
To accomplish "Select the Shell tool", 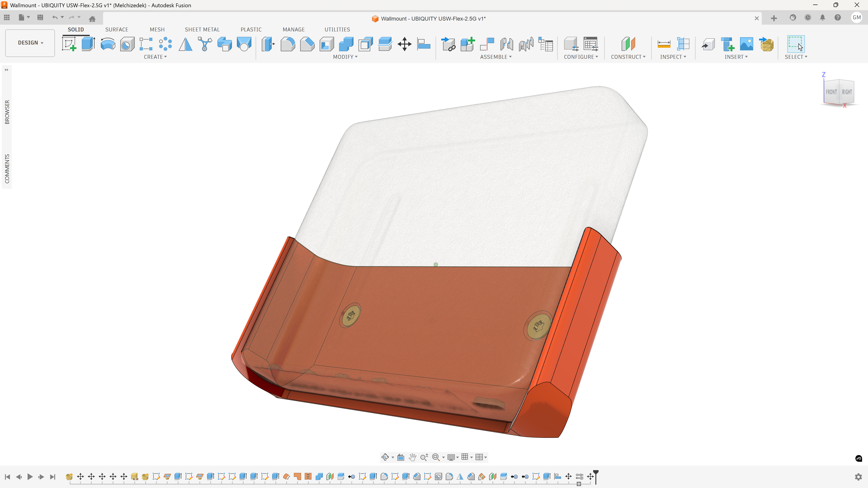I will click(326, 44).
